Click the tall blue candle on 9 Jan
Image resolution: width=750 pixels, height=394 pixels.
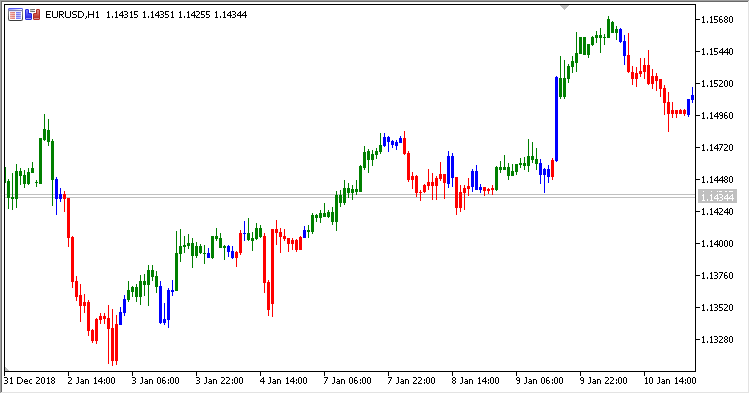[556, 119]
